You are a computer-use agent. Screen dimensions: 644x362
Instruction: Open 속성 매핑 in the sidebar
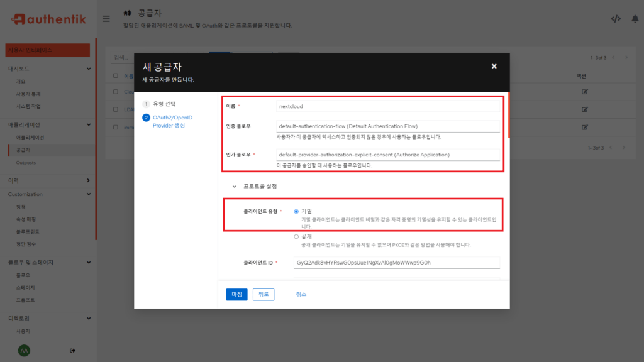click(x=26, y=219)
